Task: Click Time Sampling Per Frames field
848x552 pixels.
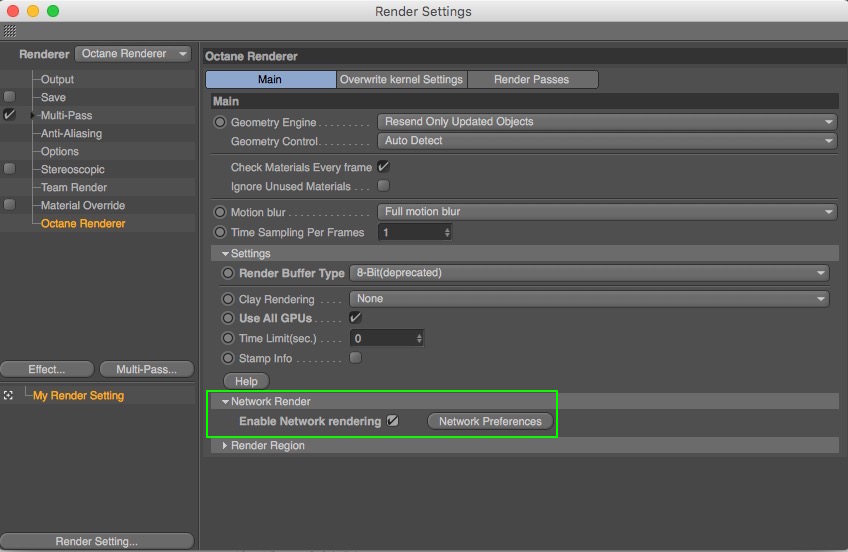Action: tap(414, 232)
